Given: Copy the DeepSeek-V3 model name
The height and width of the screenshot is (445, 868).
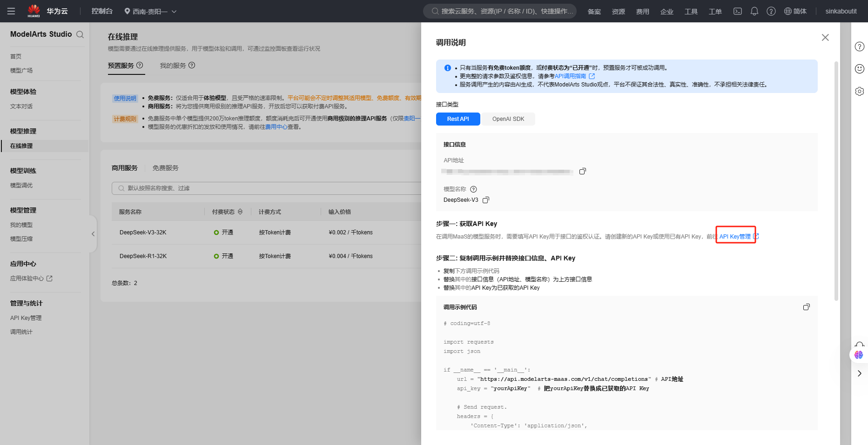Looking at the screenshot, I should (x=486, y=200).
